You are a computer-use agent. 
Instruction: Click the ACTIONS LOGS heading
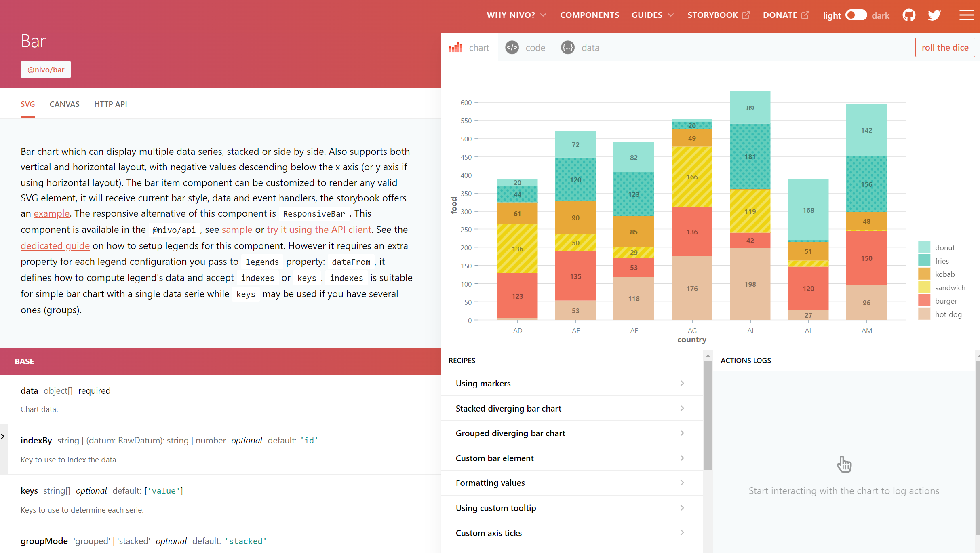click(746, 360)
